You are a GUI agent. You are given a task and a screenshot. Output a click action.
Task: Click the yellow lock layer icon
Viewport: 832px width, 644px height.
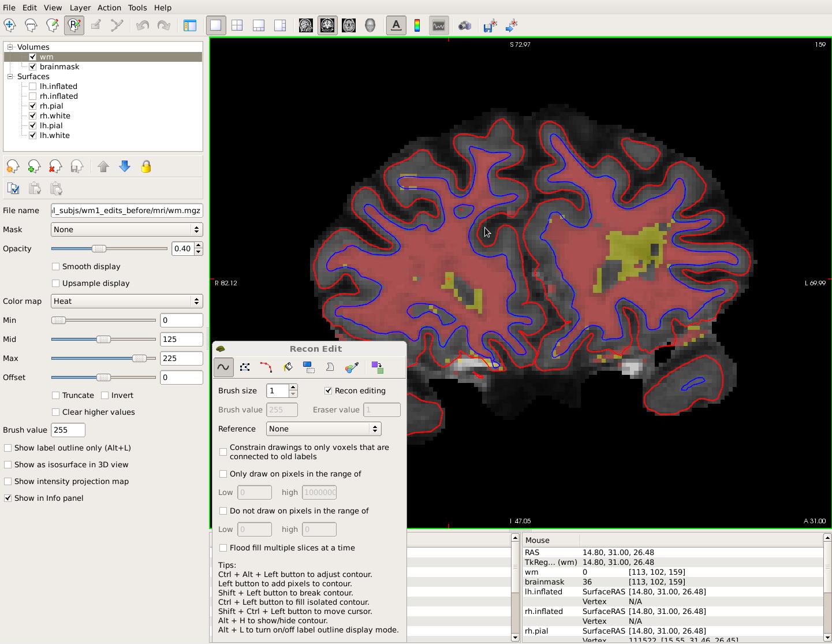click(x=146, y=167)
